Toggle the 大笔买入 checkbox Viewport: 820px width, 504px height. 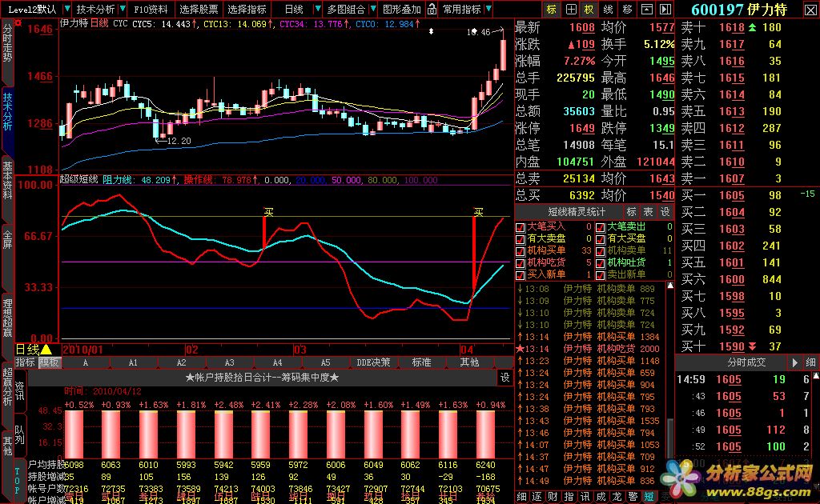tap(521, 227)
